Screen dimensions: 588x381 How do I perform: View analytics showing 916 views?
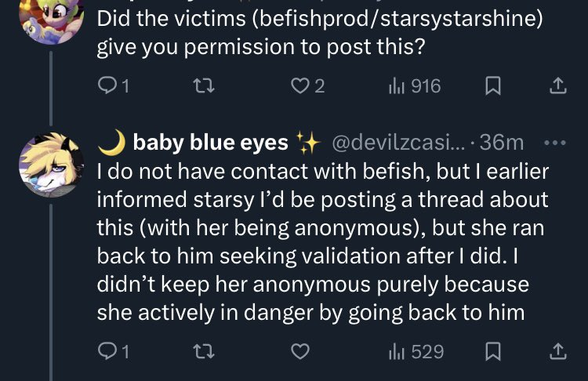(416, 86)
